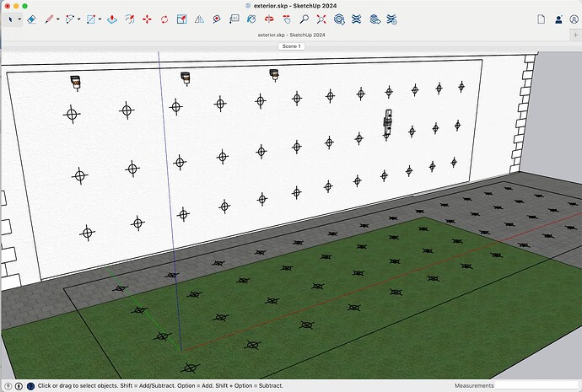Expand the Arc tool dropdown arrow
582x392 pixels.
pos(78,19)
